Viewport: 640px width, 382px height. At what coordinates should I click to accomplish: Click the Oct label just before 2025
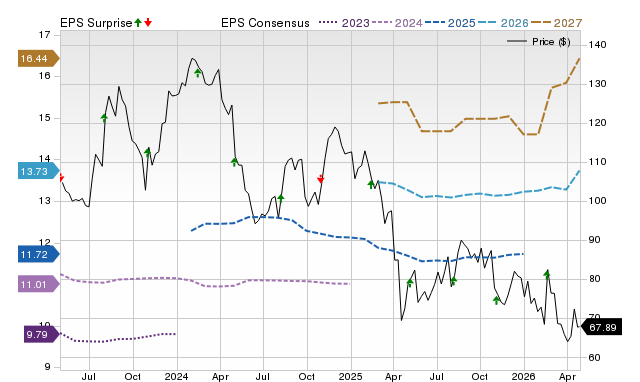pyautogui.click(x=307, y=376)
